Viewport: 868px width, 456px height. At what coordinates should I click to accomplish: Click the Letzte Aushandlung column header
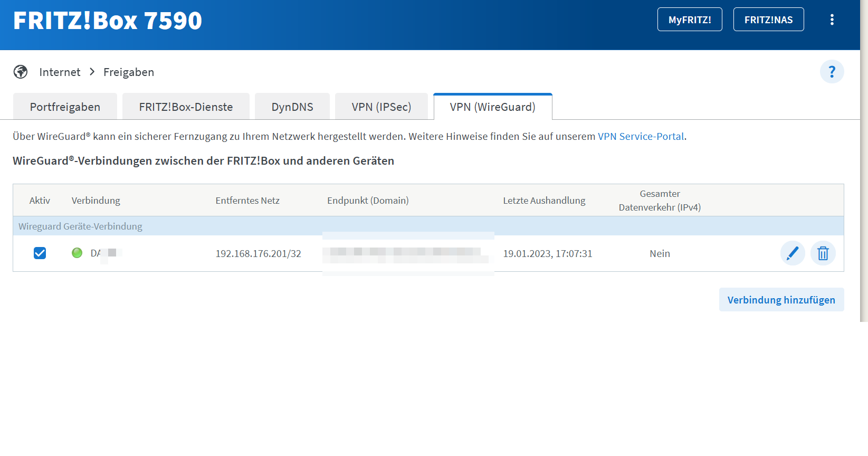(544, 201)
